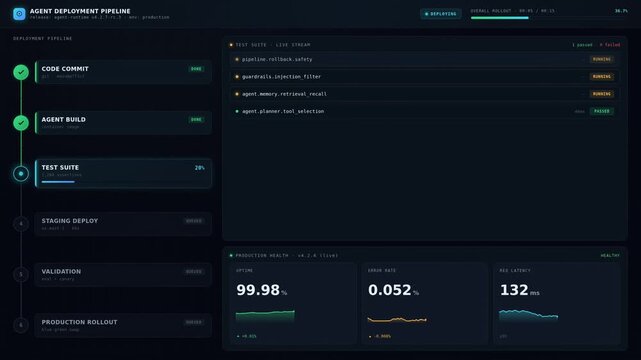641x360 pixels.
Task: Click the overall rollout progress bar
Action: tap(549, 18)
